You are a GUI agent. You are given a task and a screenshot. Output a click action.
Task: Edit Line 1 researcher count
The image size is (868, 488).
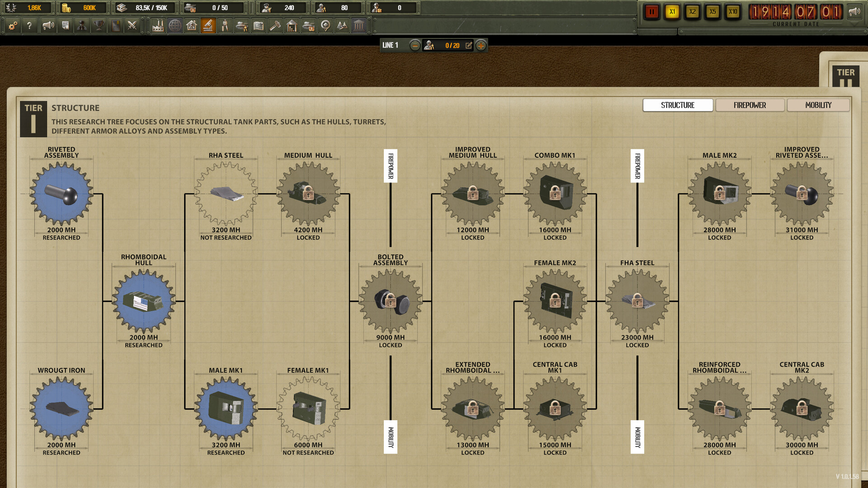pos(469,45)
